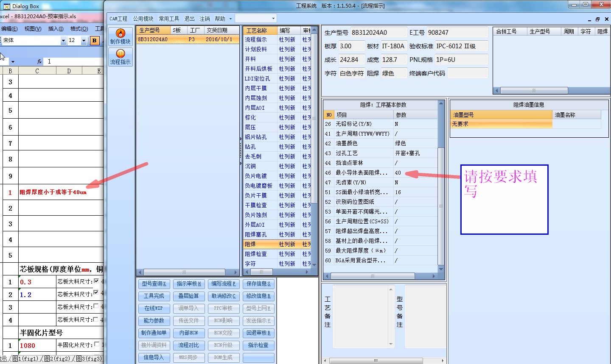
Task: Click the 交货日期 column header
Action: pyautogui.click(x=221, y=30)
